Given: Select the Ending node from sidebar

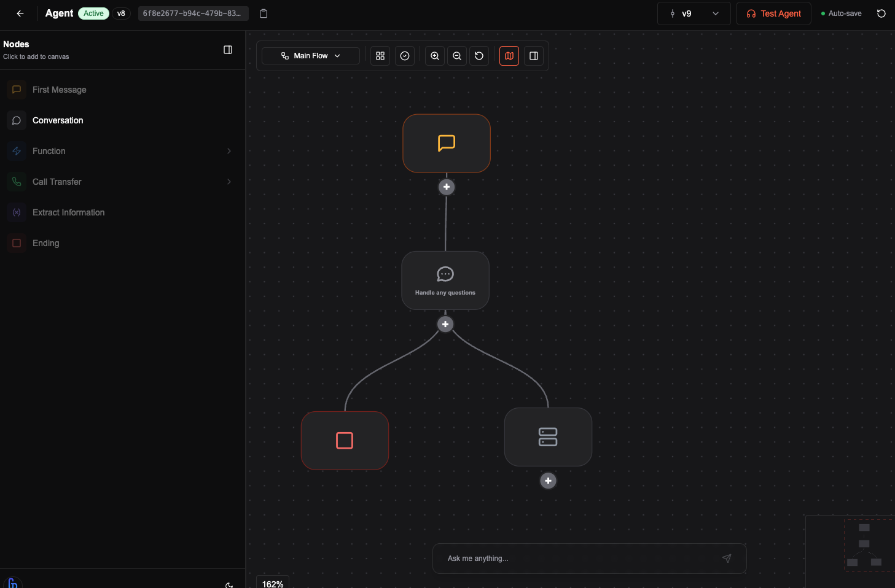Looking at the screenshot, I should tap(45, 243).
